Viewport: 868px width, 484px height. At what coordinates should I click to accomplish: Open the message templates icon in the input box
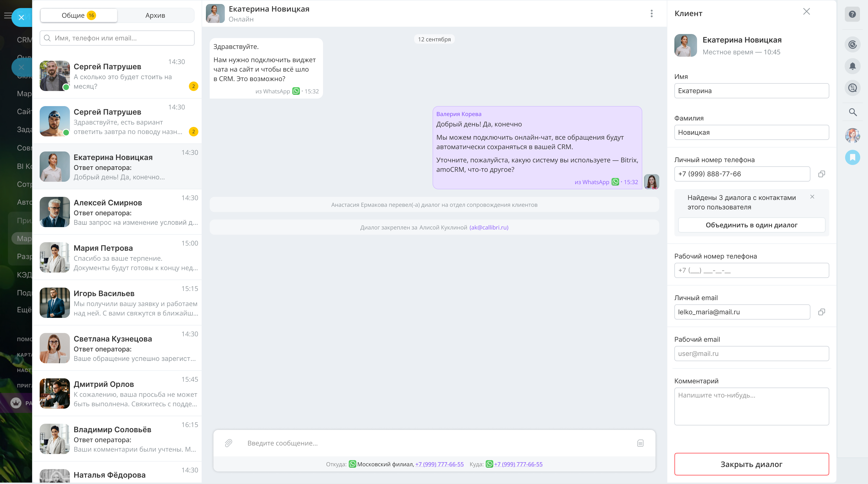[640, 443]
